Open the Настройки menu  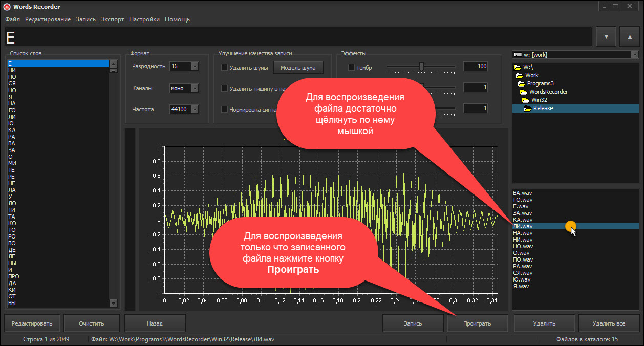pos(144,19)
